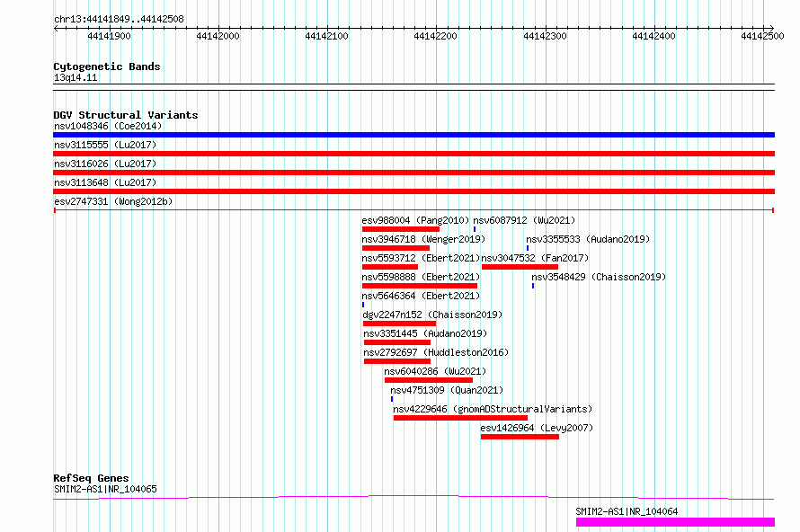This screenshot has height=532, width=800.
Task: Open the nsv3113648 (Lu2017) label
Action: 105,182
